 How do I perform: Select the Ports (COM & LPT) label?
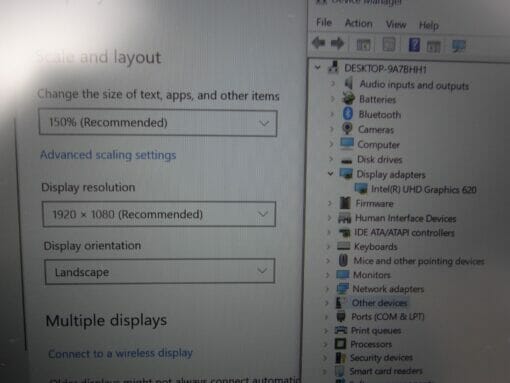[388, 316]
